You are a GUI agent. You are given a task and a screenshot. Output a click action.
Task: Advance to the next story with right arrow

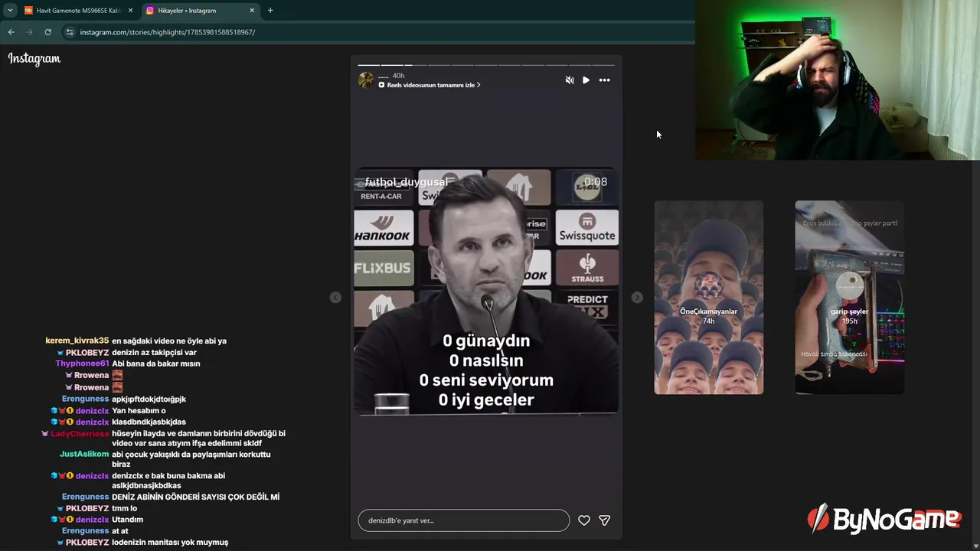637,297
